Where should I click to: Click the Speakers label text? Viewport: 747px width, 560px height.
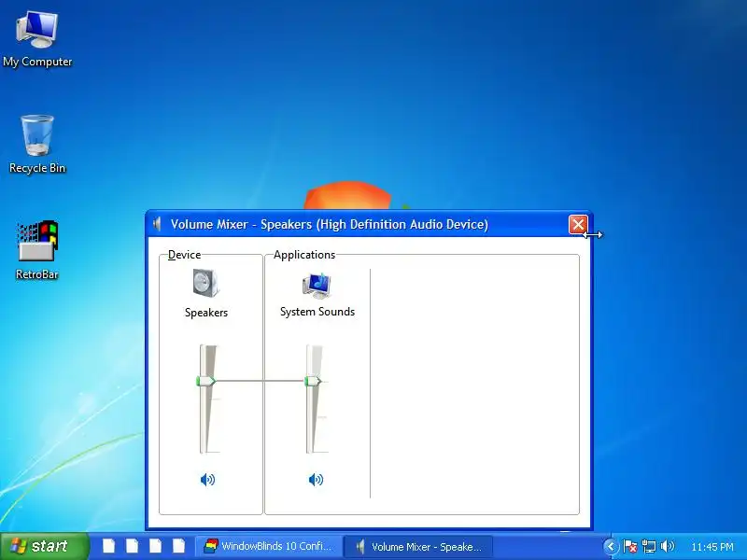(x=206, y=313)
